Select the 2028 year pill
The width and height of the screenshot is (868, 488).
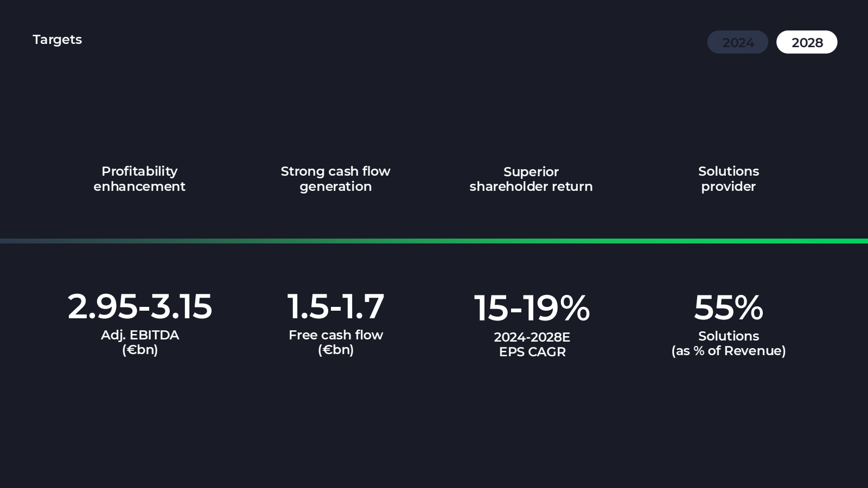coord(807,42)
